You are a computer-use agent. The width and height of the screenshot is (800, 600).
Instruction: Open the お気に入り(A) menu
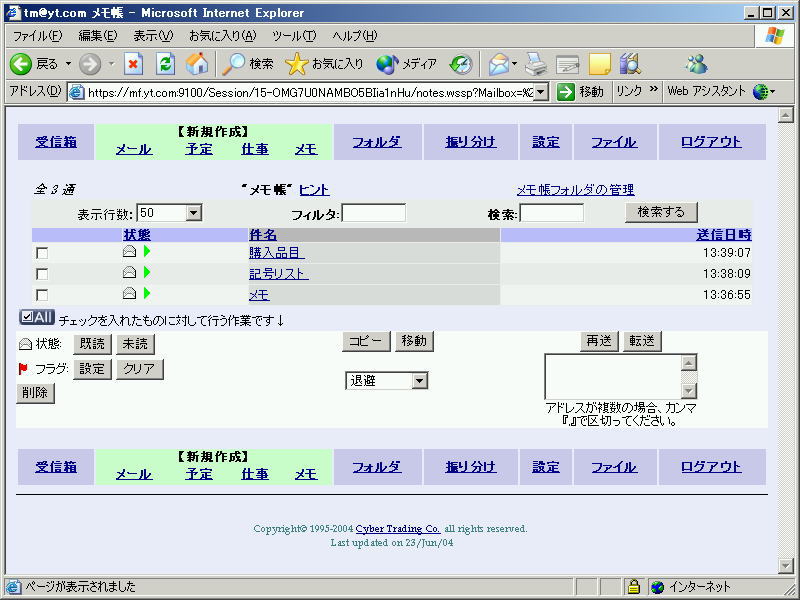point(222,35)
